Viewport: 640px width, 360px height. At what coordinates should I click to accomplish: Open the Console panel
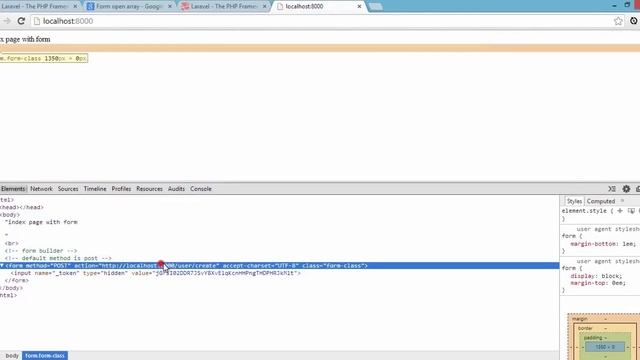(201, 189)
